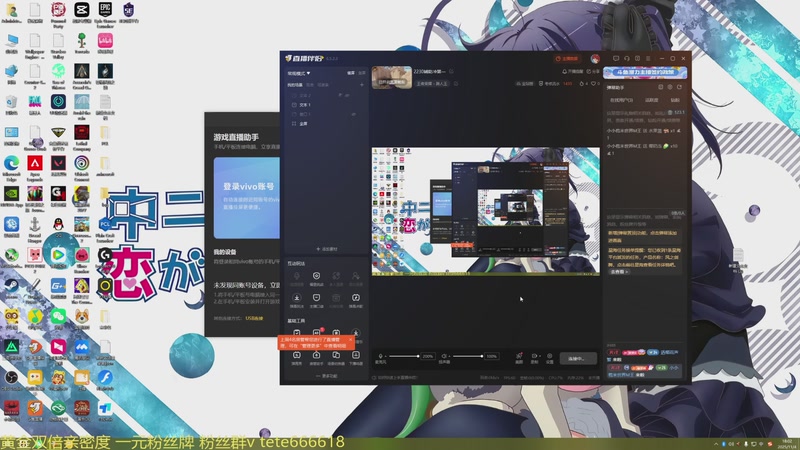Viewport: 800px width, 450px height.
Task: Add a new scene with plus icon
Action: [x=362, y=85]
